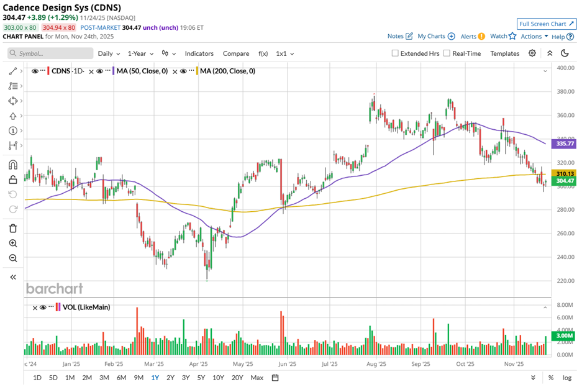
Task: Enable the Extended Hrs checkbox
Action: coord(395,53)
